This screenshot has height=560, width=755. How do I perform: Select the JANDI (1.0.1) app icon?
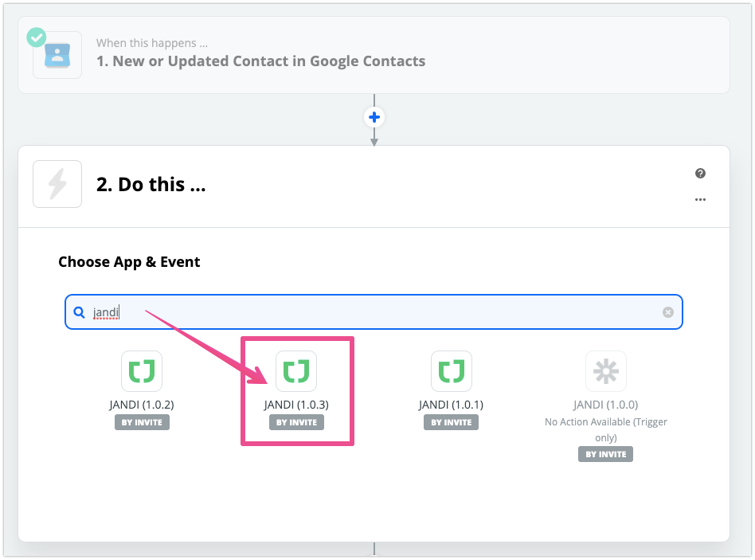[452, 371]
